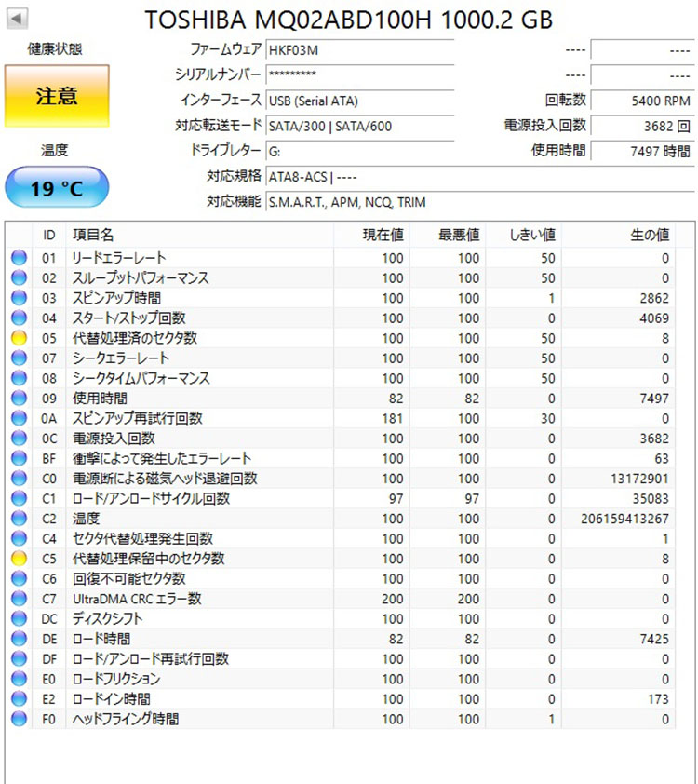Click the しきい値 column header

(x=524, y=235)
